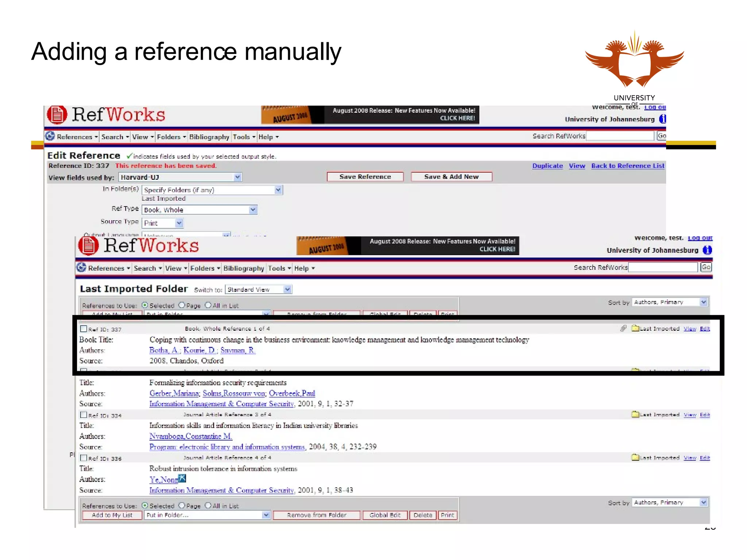Select the top 'Page' radio button

182,305
